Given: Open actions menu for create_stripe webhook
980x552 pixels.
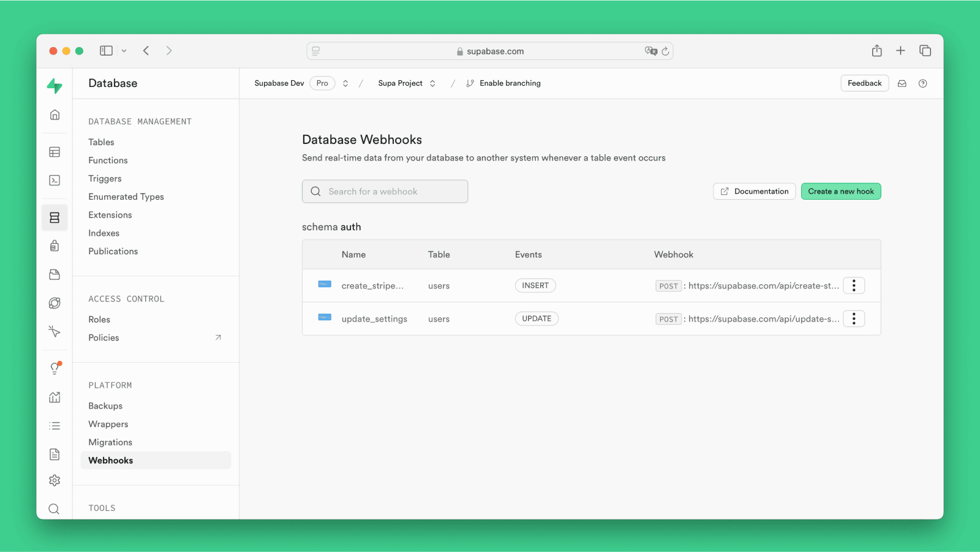Looking at the screenshot, I should [x=854, y=285].
